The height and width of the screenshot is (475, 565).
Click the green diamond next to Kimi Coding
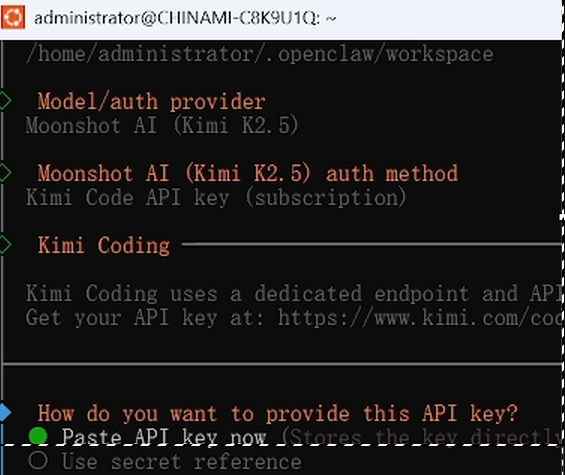(x=5, y=245)
